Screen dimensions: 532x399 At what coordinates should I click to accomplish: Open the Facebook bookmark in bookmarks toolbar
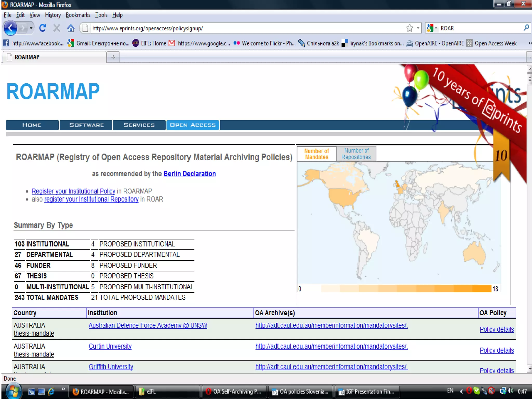pyautogui.click(x=34, y=43)
